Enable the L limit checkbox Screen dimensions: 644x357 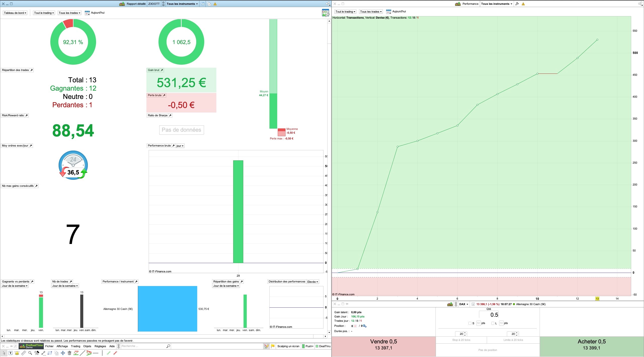pos(493,323)
